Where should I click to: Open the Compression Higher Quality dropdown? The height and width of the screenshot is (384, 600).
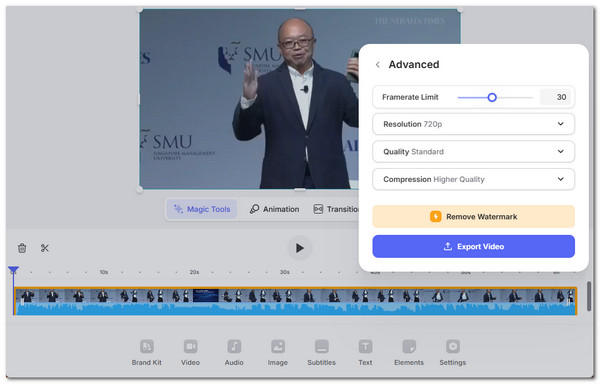click(473, 179)
